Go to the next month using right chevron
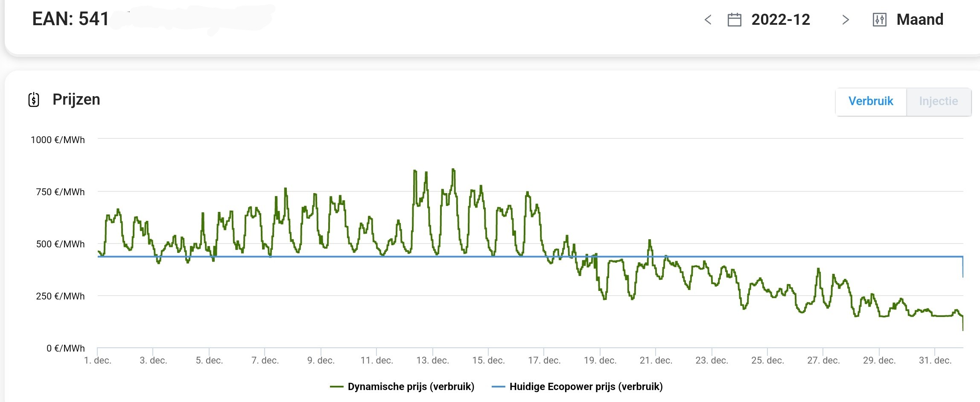980x402 pixels. click(845, 20)
